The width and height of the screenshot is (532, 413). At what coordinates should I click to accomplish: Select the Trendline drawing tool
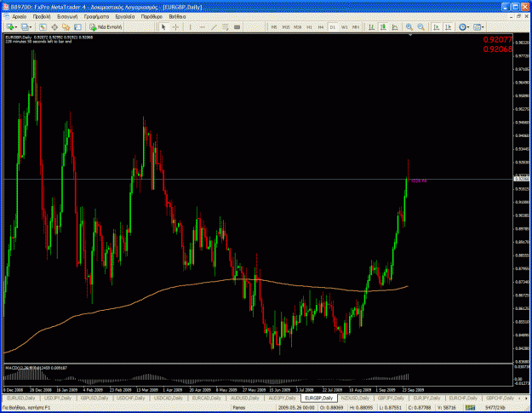click(214, 27)
